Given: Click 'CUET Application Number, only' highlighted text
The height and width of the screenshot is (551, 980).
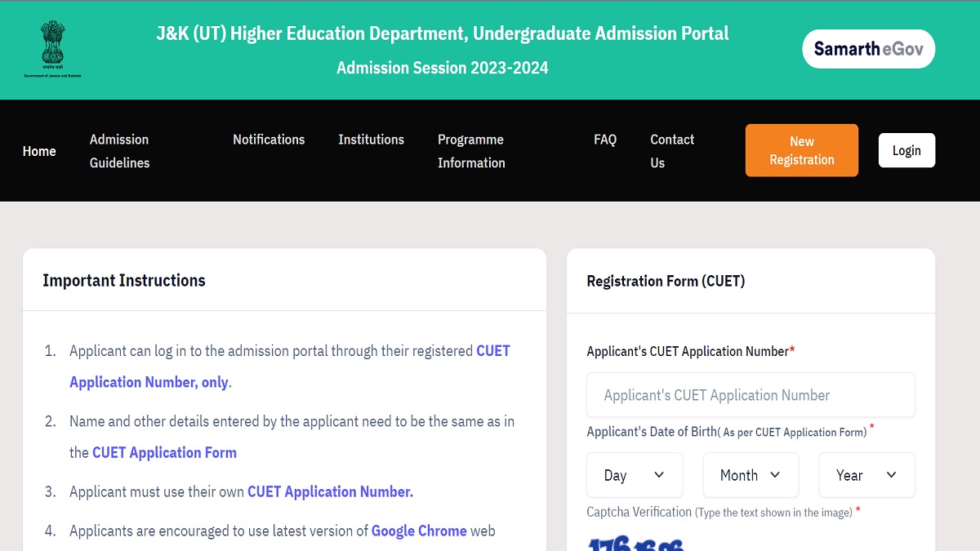Looking at the screenshot, I should [290, 367].
